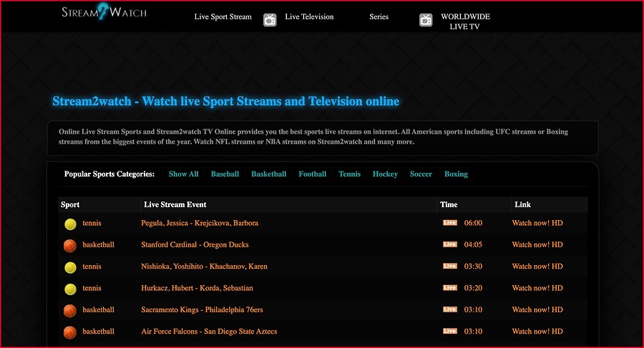Click Live badge in Air Force Falcons row
This screenshot has height=348, width=644.
click(450, 331)
